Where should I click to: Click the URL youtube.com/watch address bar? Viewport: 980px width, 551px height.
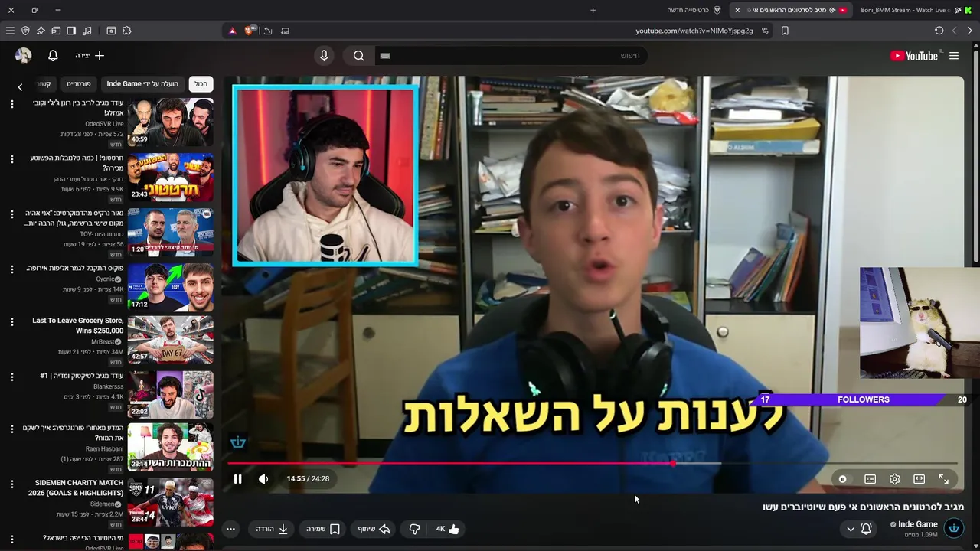(694, 31)
